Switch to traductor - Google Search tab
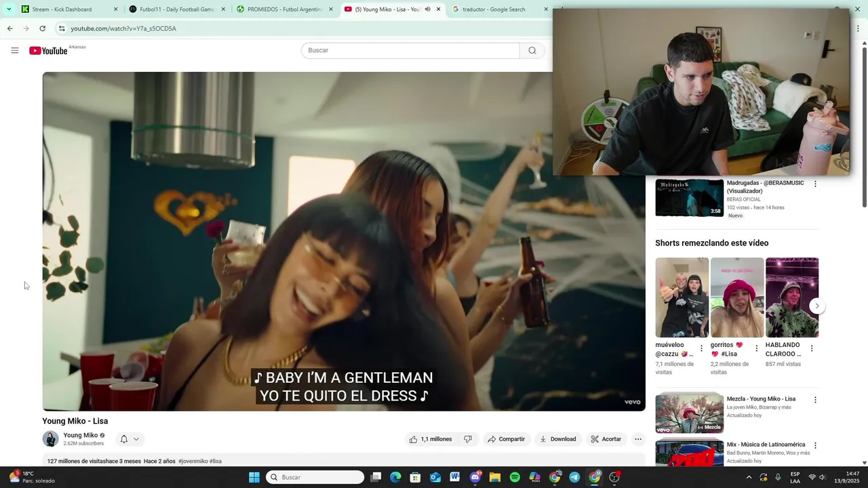Image resolution: width=868 pixels, height=488 pixels. click(500, 9)
